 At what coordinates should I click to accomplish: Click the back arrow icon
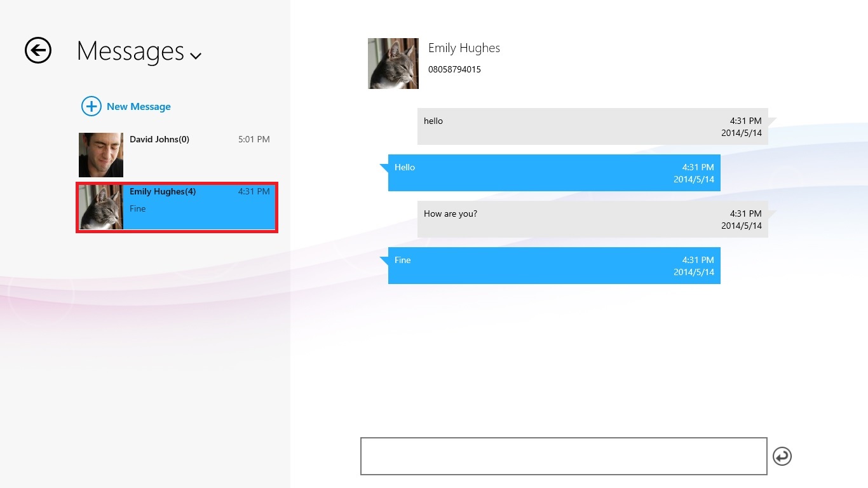[38, 50]
